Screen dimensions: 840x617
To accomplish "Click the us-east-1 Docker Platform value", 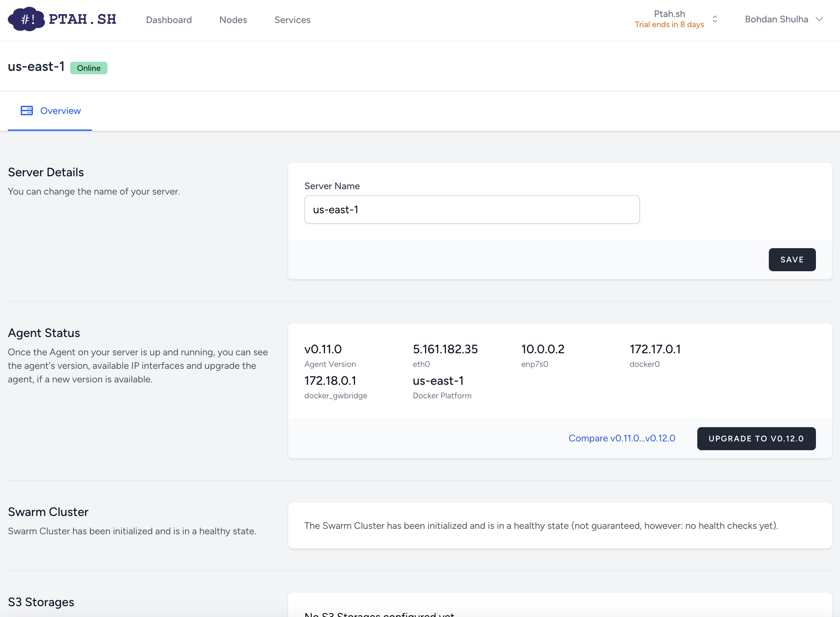I will point(438,381).
